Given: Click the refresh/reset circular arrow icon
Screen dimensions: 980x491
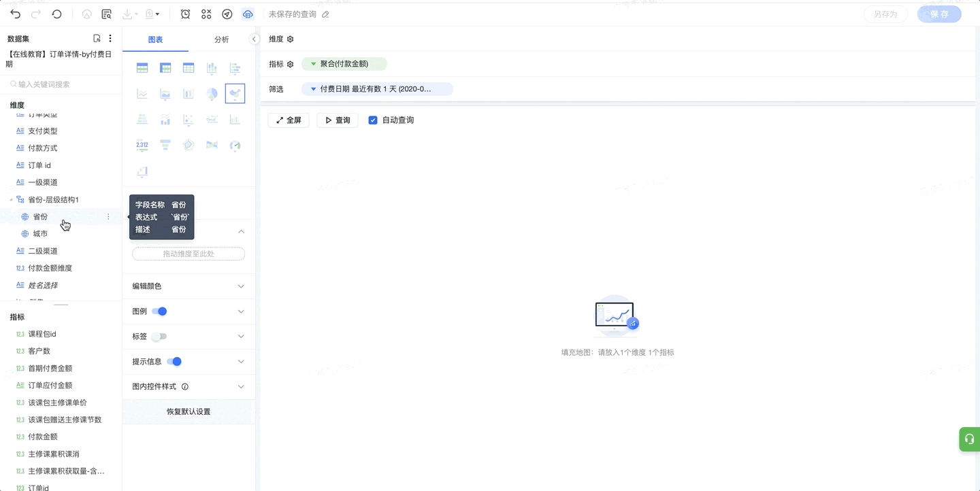Looking at the screenshot, I should (57, 14).
